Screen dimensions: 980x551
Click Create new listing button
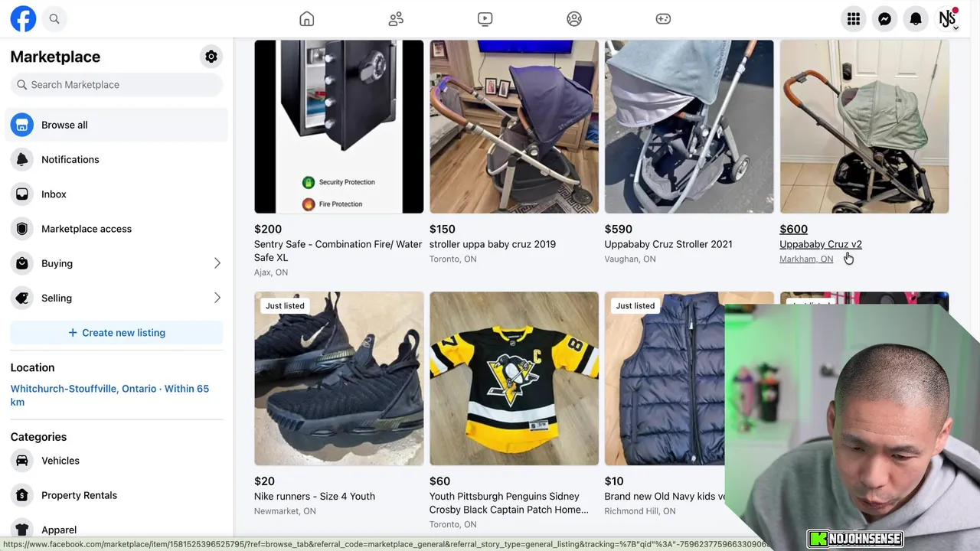pos(116,333)
